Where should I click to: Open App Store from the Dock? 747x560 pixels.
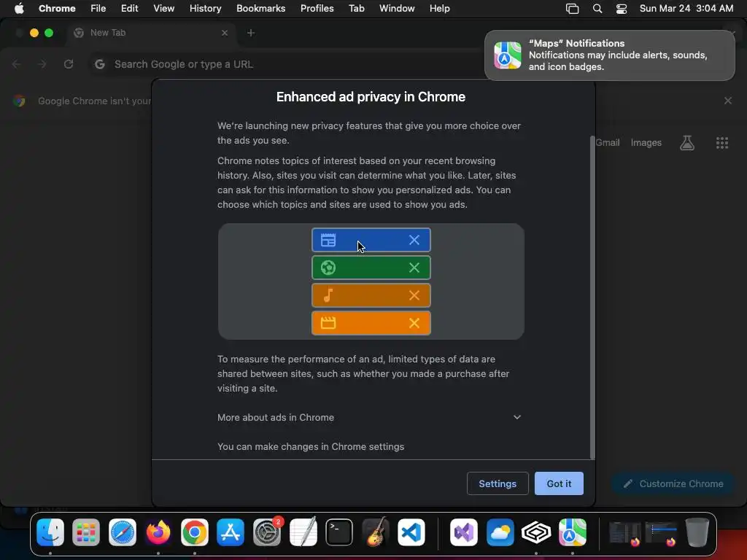[231, 532]
